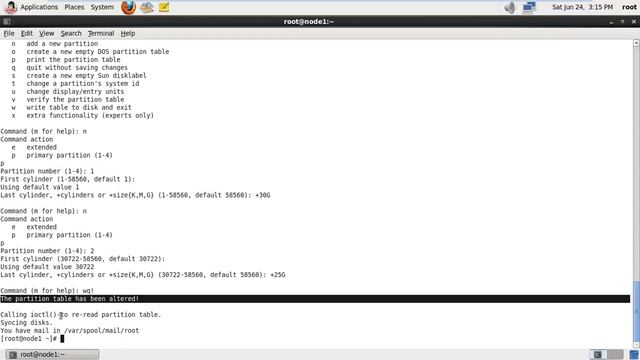The width and height of the screenshot is (640, 360).
Task: Click the 'Using default value 30722' line
Action: coord(47,267)
